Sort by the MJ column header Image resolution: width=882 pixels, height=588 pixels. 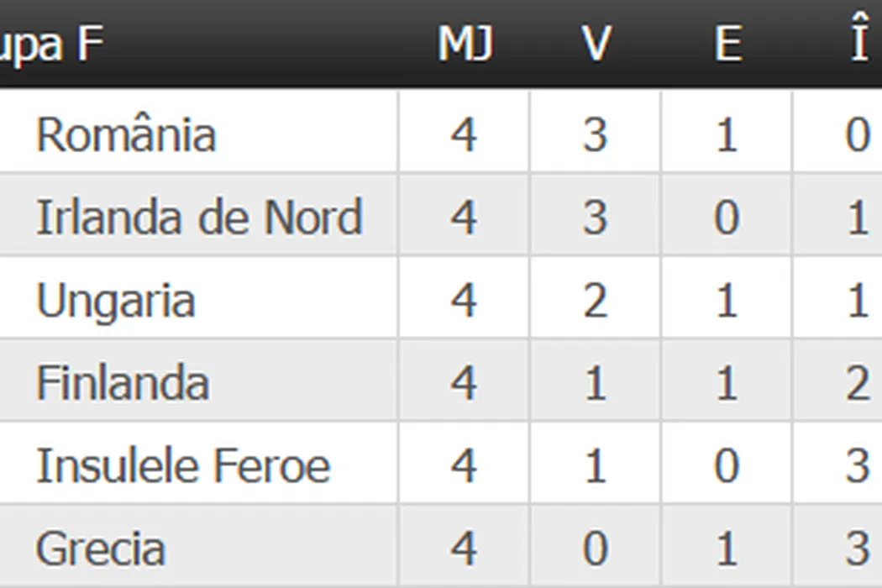coord(465,44)
